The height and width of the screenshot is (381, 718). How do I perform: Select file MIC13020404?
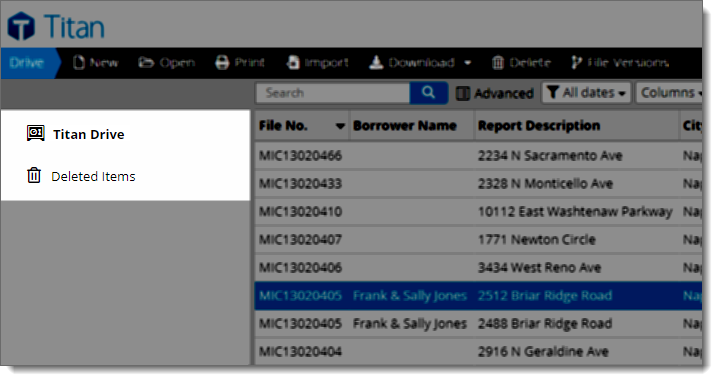pyautogui.click(x=300, y=352)
